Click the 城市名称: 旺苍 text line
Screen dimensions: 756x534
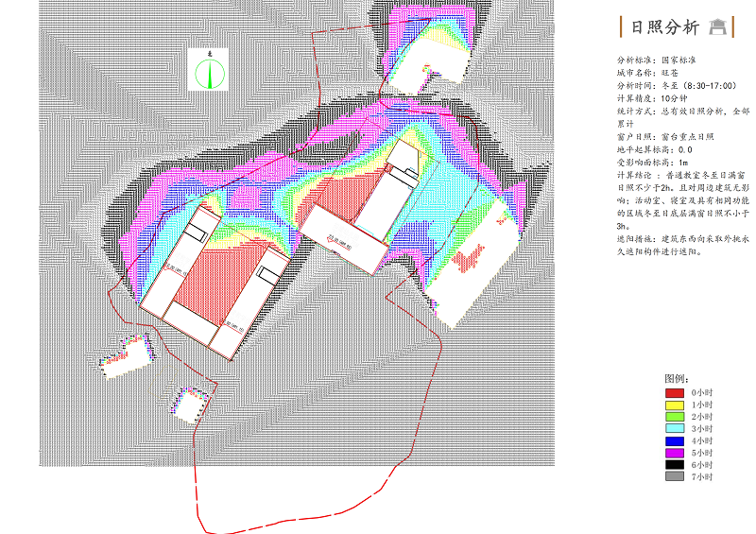click(643, 72)
